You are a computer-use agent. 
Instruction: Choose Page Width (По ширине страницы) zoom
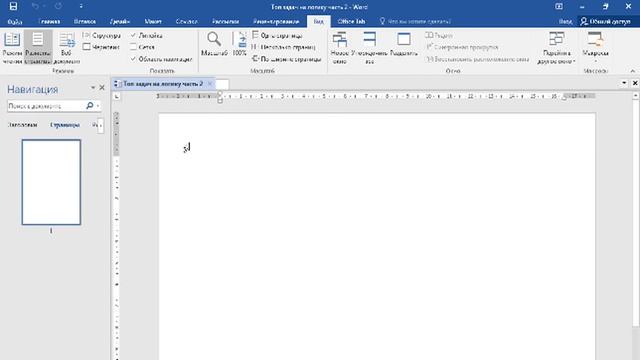pyautogui.click(x=287, y=59)
